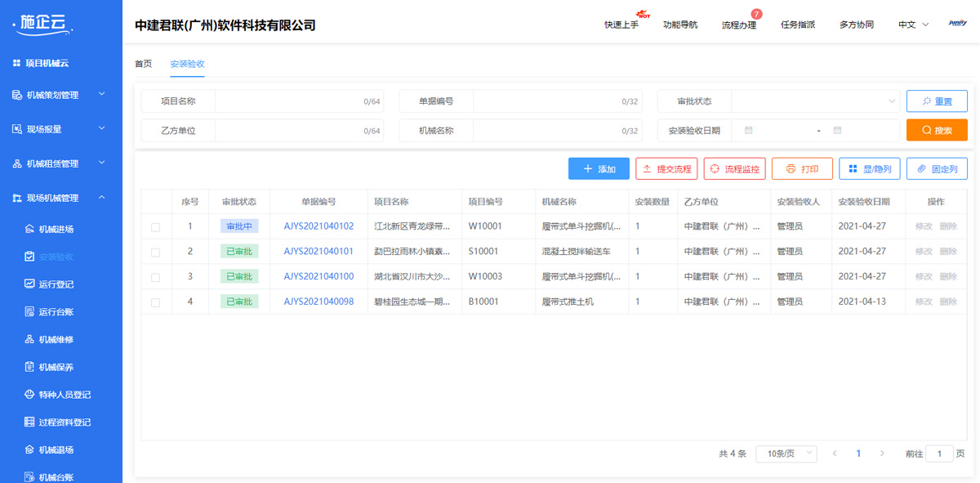The width and height of the screenshot is (980, 483).
Task: Focus the 单据编号 input field
Action: tap(557, 101)
